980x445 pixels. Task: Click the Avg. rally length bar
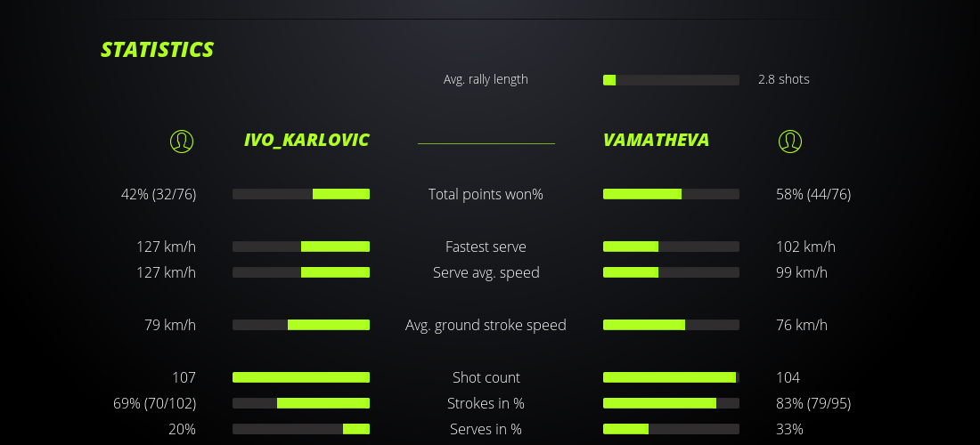[671, 80]
